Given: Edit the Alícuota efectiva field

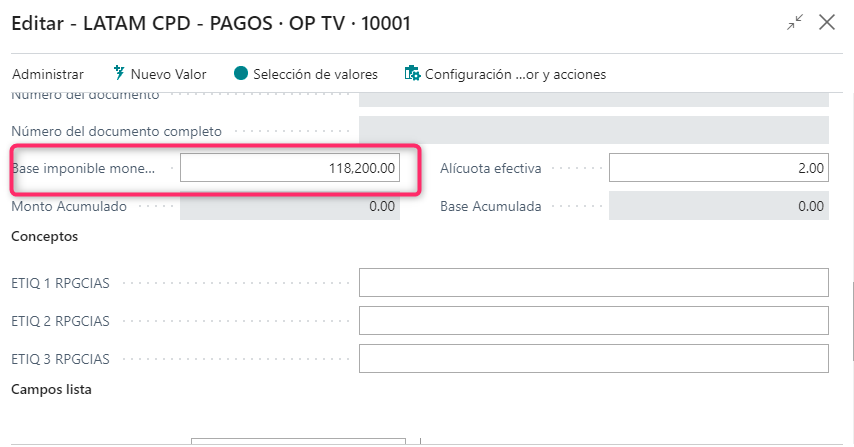Looking at the screenshot, I should 719,168.
